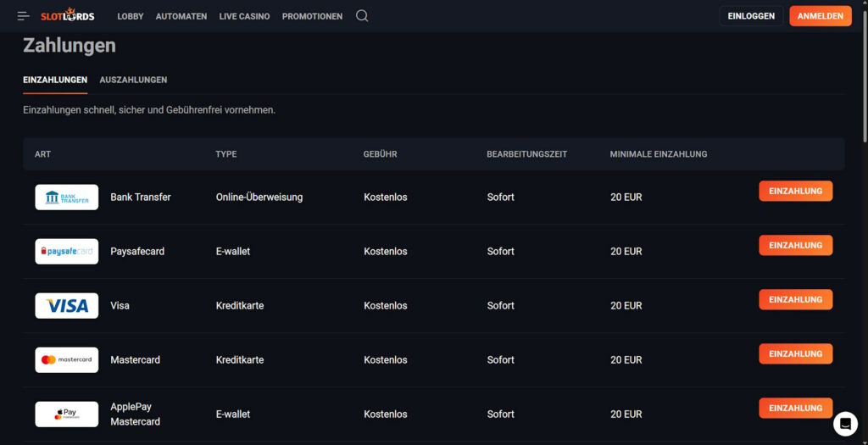Click the SlotLords logo
The width and height of the screenshot is (868, 445).
click(x=68, y=16)
